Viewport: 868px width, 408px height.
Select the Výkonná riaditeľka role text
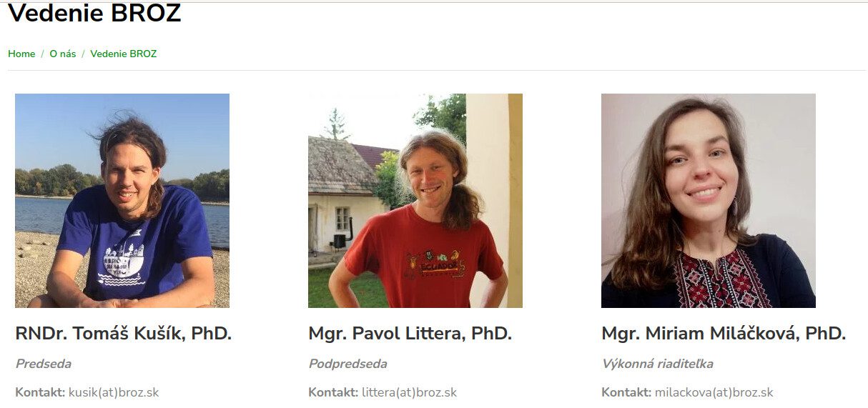click(657, 364)
